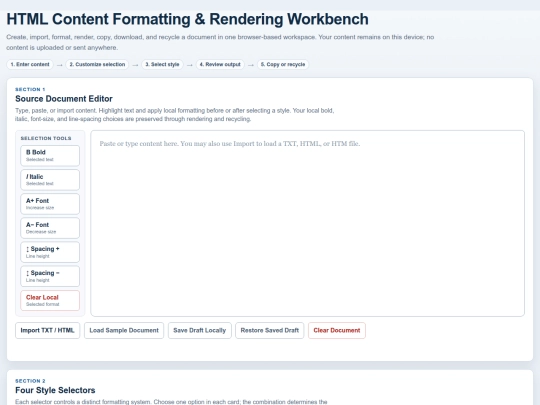Decrease font size with A− Font
The width and height of the screenshot is (540, 405).
pyautogui.click(x=50, y=228)
